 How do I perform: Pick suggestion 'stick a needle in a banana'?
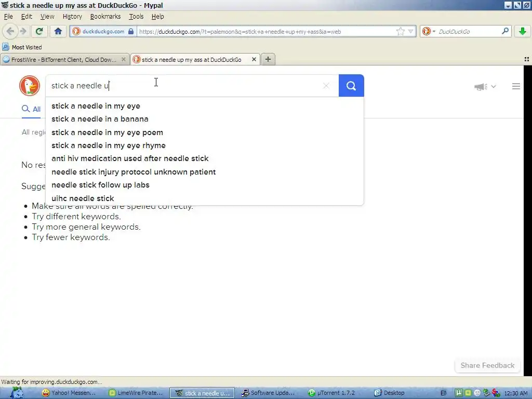[x=205, y=119]
